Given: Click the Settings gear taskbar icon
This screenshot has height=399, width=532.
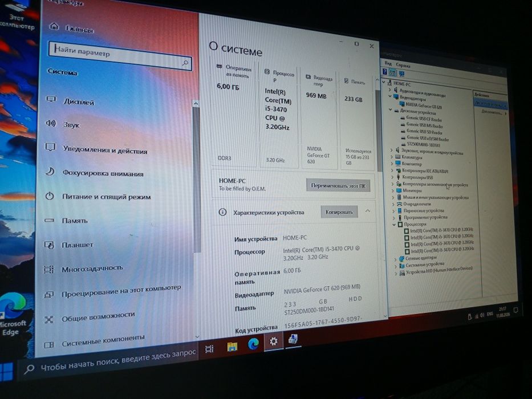Looking at the screenshot, I should click(274, 341).
